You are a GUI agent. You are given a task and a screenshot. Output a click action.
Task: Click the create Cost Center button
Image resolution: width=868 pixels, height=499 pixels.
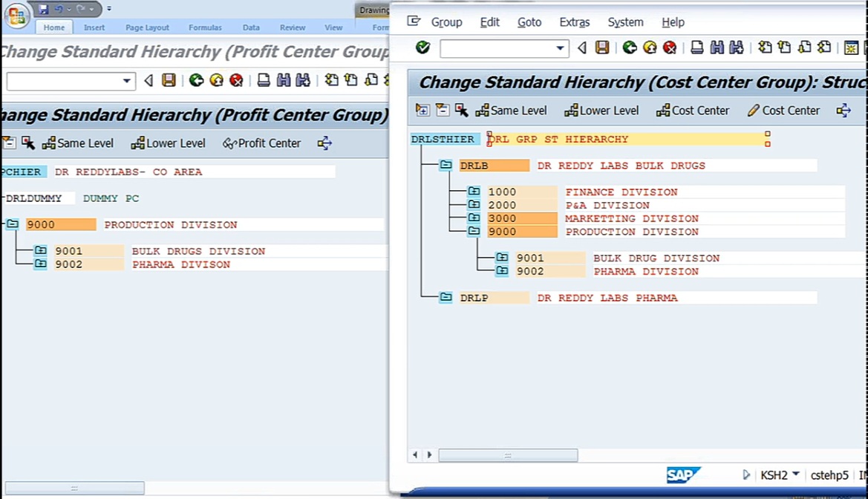tap(693, 110)
